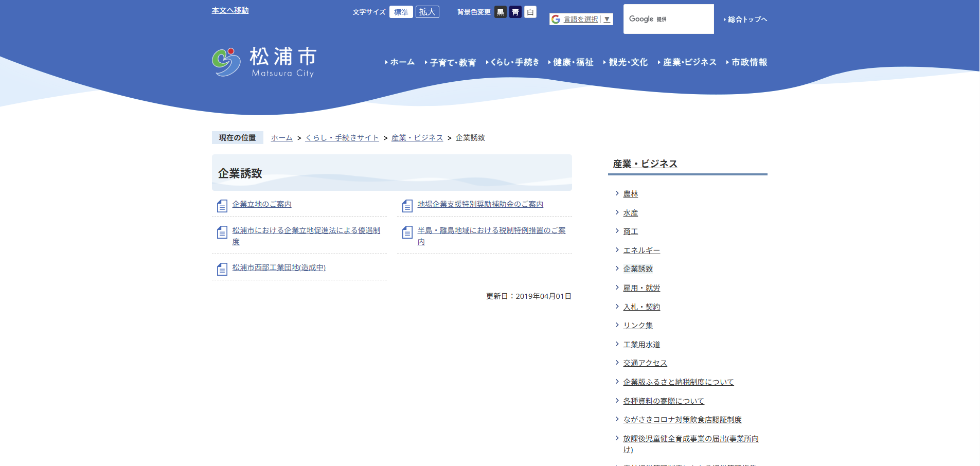
Task: Click document icon beside 松浦市西部工業団地
Action: point(222,269)
